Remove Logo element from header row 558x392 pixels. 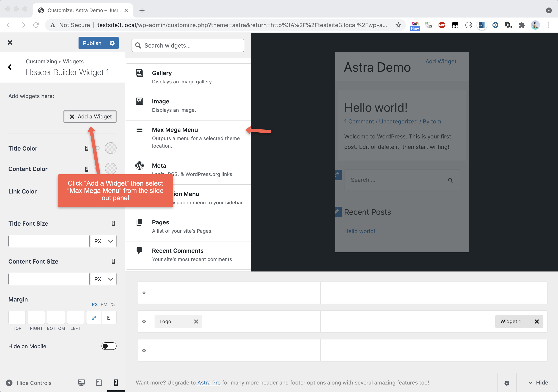pos(196,321)
